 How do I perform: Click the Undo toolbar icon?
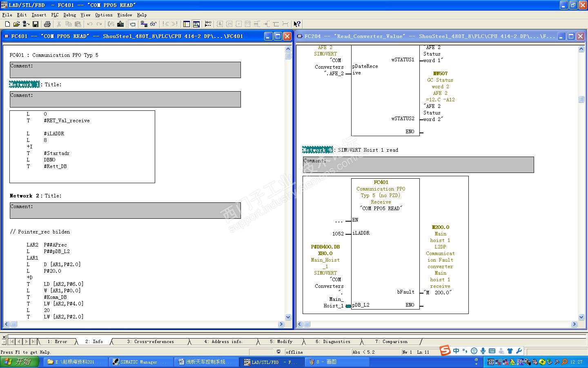pos(90,24)
